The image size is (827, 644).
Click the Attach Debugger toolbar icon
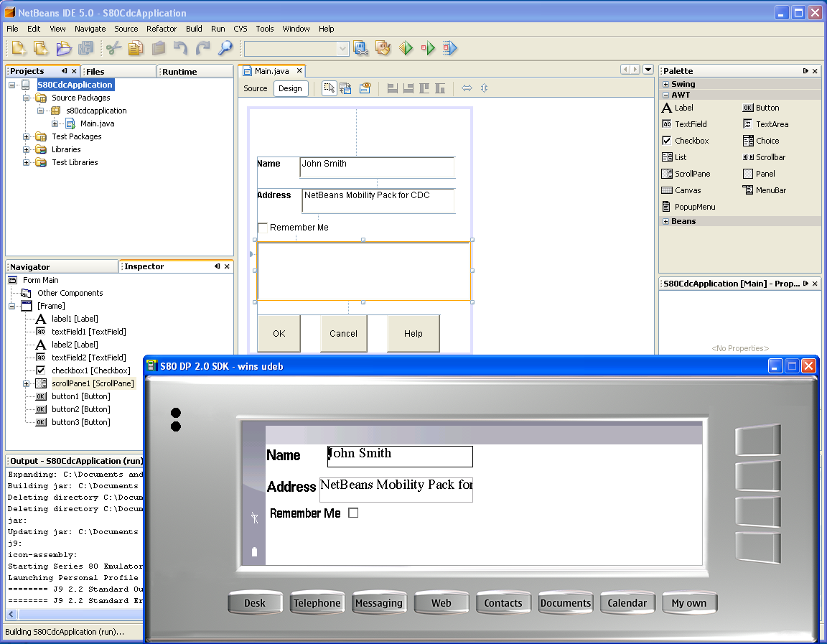(450, 49)
